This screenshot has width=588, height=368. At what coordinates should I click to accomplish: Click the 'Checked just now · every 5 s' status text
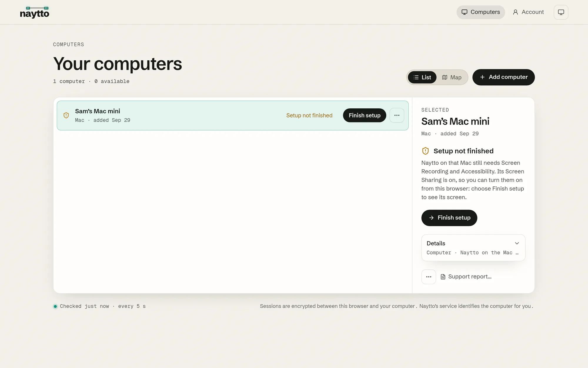103,306
